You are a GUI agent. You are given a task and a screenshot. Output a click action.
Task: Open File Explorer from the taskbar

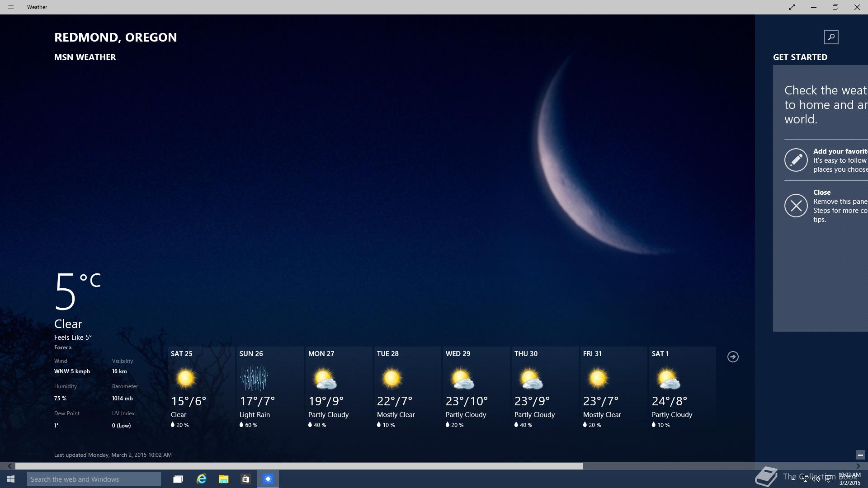tap(223, 479)
